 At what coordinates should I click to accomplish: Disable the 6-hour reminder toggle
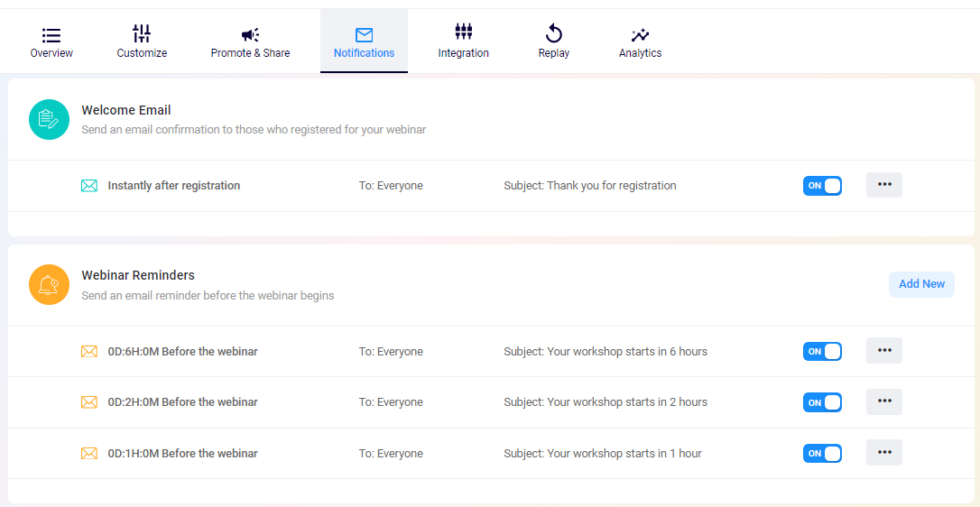point(822,352)
